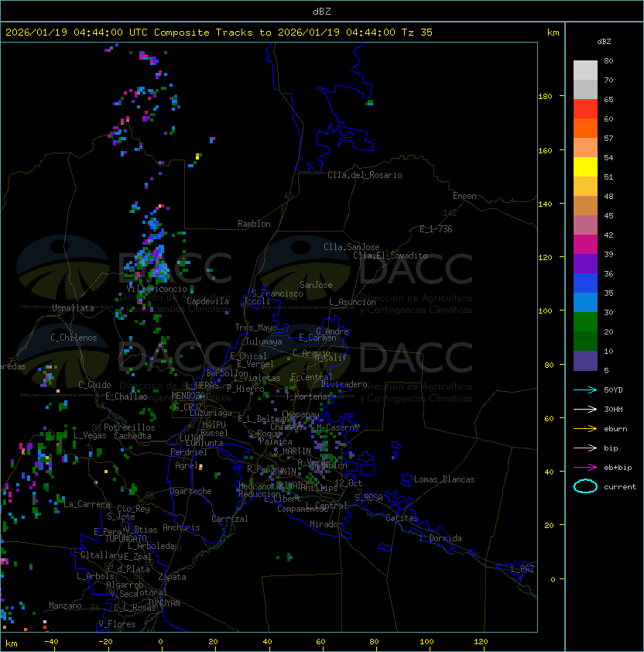Click the L_PAZ map label
The height and width of the screenshot is (652, 644).
tap(522, 569)
